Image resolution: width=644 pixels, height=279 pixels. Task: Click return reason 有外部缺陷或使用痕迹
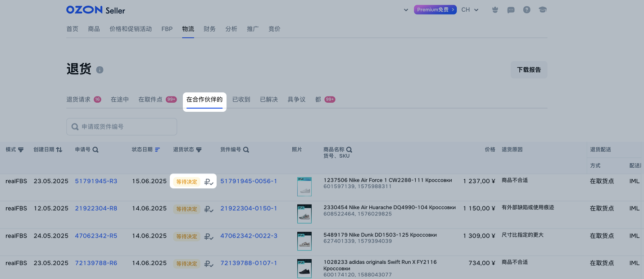[528, 207]
